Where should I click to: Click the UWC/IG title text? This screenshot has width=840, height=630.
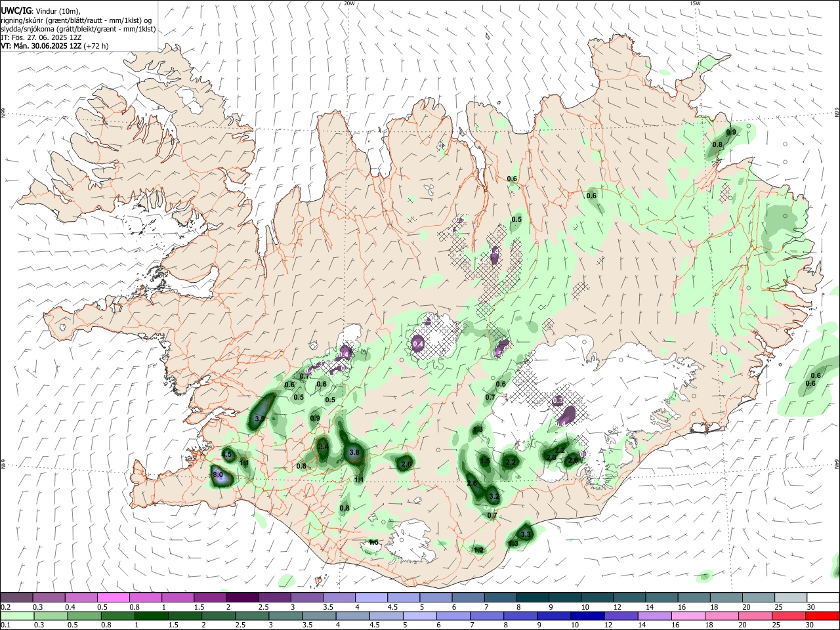[x=16, y=11]
